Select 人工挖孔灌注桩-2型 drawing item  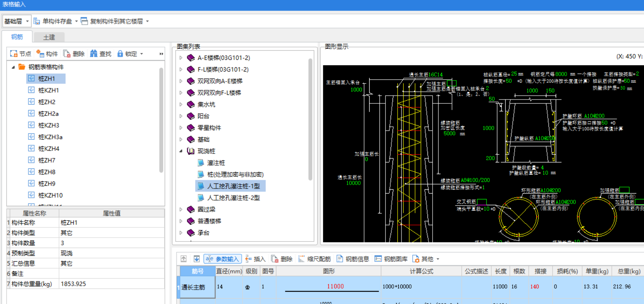click(x=233, y=197)
